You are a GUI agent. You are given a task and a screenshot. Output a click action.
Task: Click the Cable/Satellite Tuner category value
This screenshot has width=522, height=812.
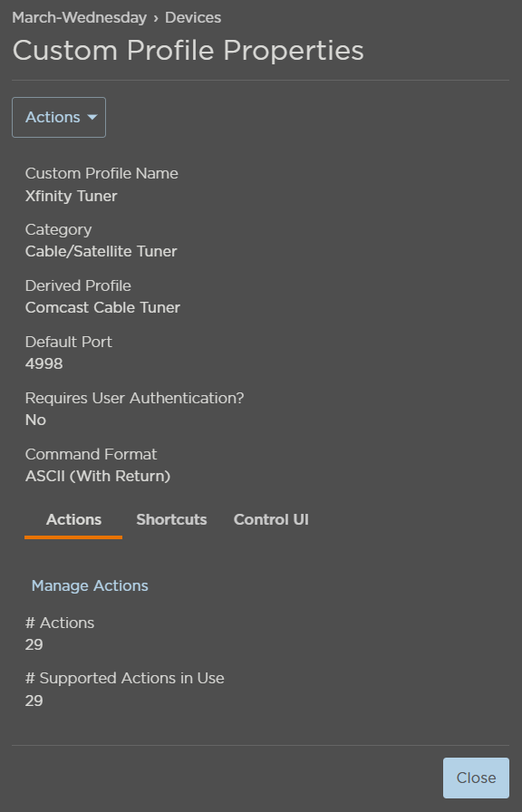coord(101,251)
